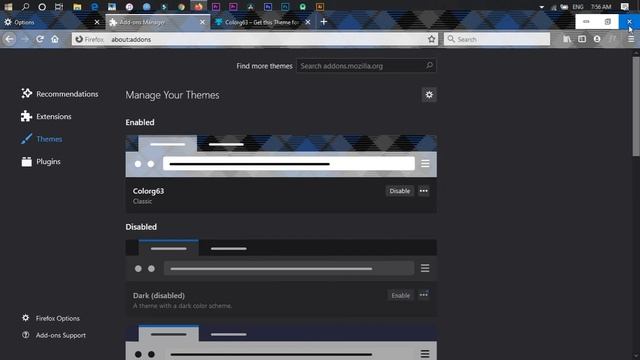640x360 pixels.
Task: Click the 7:56 AM clock
Action: coord(601,7)
